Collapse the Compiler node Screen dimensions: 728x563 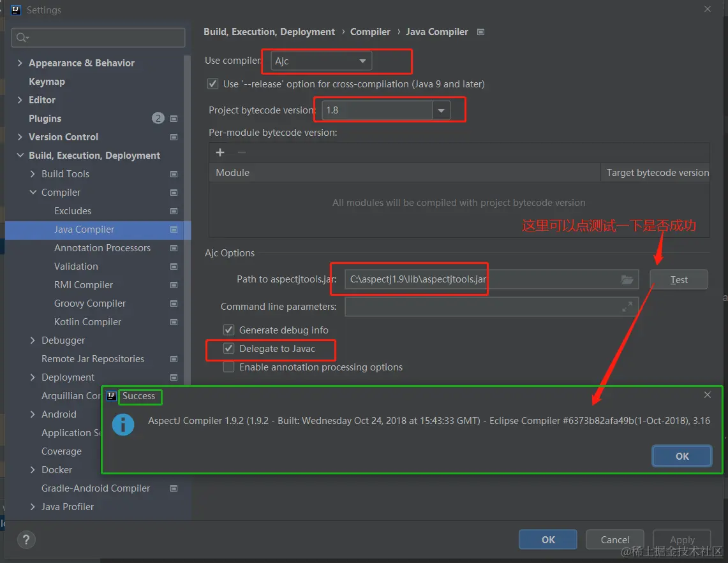(33, 192)
